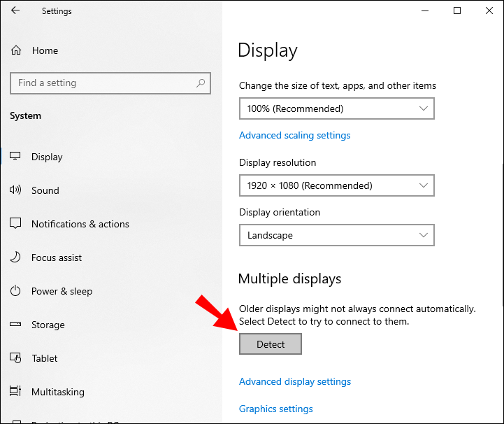
Task: Minimize the Settings window
Action: click(425, 10)
